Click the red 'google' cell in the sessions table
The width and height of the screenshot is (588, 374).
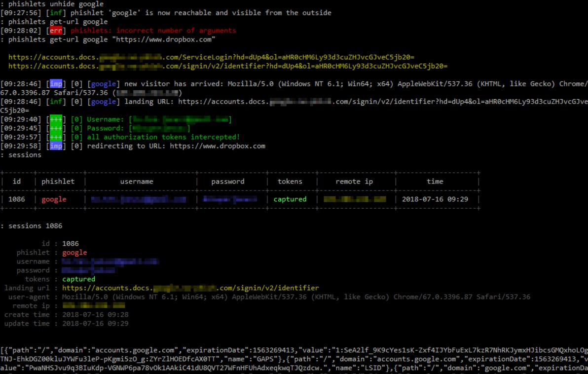54,199
